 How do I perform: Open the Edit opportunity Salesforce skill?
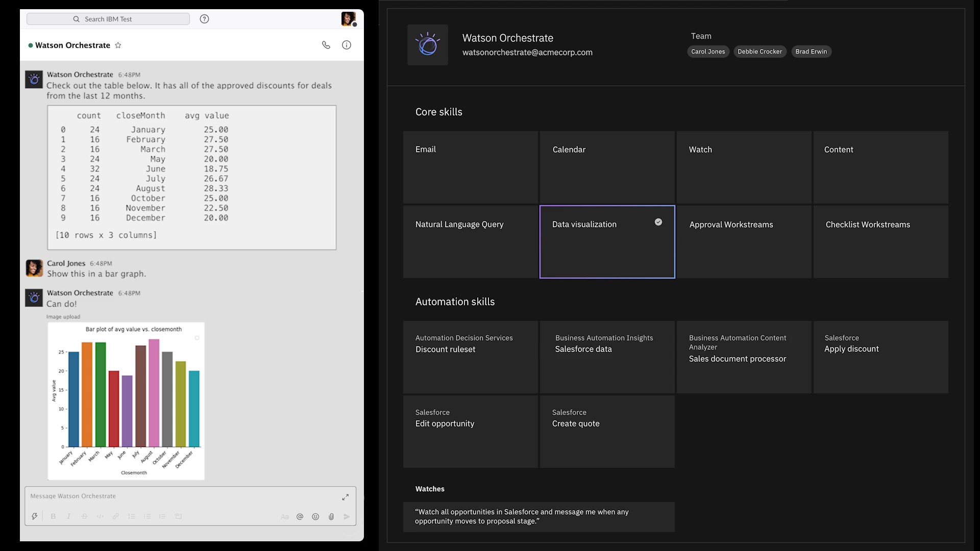471,432
